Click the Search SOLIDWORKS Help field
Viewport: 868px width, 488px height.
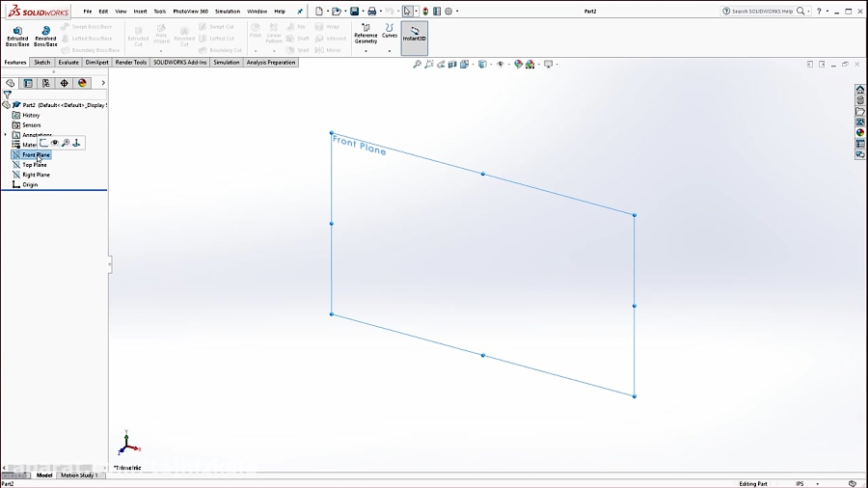762,11
